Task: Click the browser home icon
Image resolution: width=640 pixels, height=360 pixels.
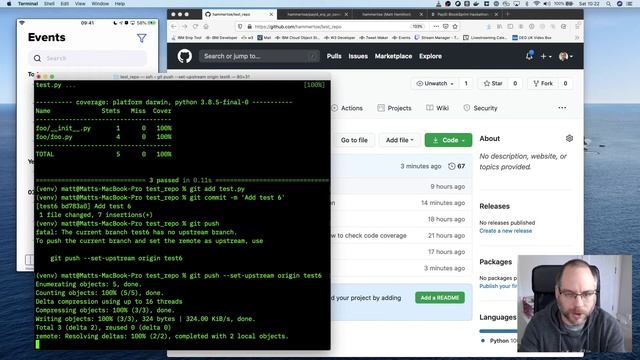Action: coord(206,26)
